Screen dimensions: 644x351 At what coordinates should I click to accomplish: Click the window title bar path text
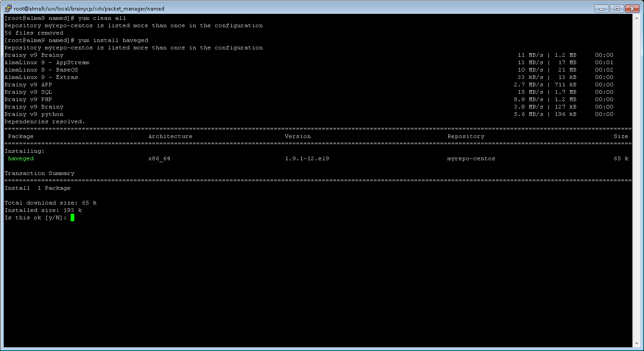89,9
